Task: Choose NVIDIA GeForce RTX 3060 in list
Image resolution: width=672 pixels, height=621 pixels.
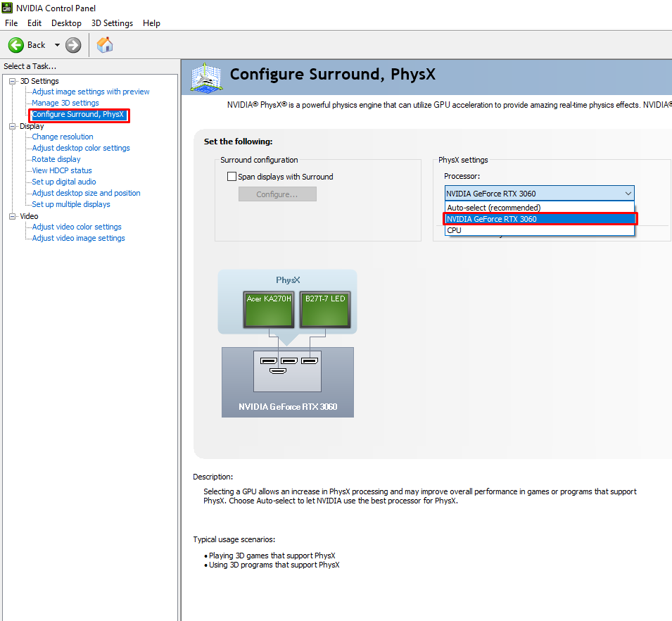Action: 539,219
